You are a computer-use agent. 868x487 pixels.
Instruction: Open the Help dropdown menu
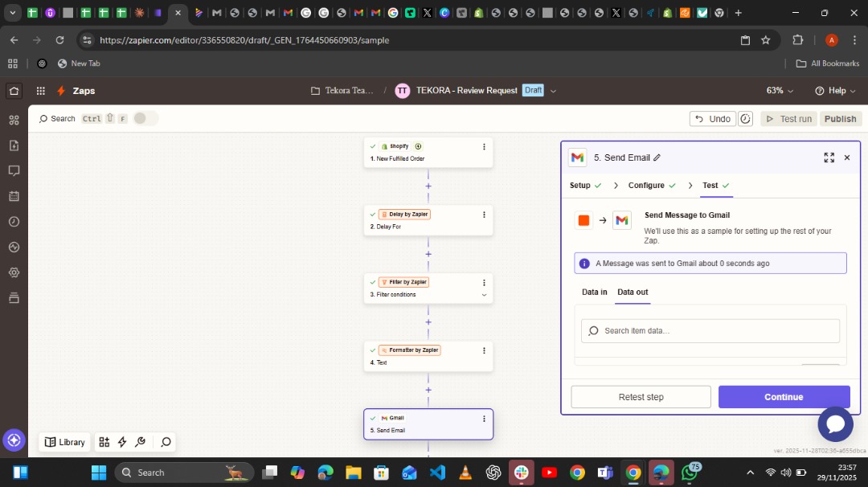tap(835, 91)
